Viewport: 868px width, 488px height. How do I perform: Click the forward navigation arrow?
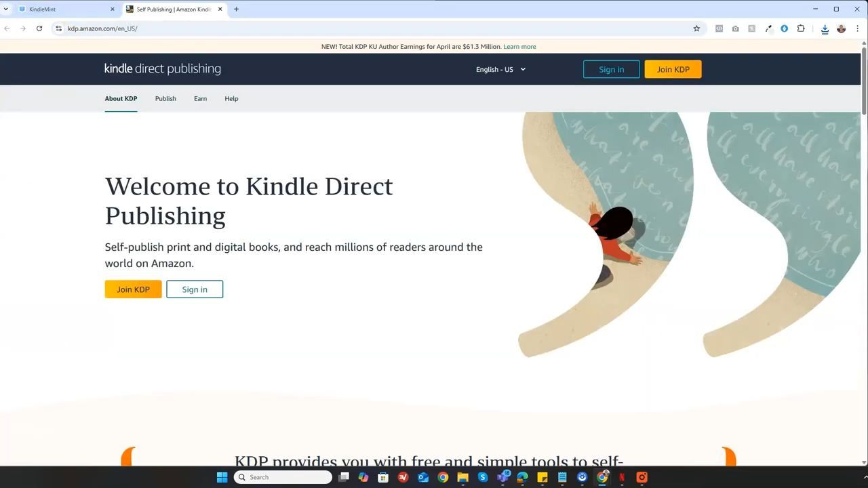pos(23,28)
